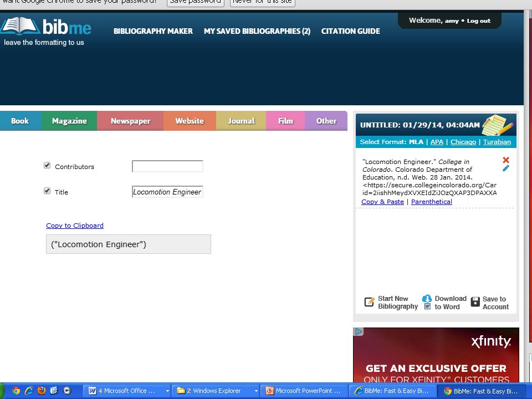Click the parenthetical citation output box

(x=128, y=244)
